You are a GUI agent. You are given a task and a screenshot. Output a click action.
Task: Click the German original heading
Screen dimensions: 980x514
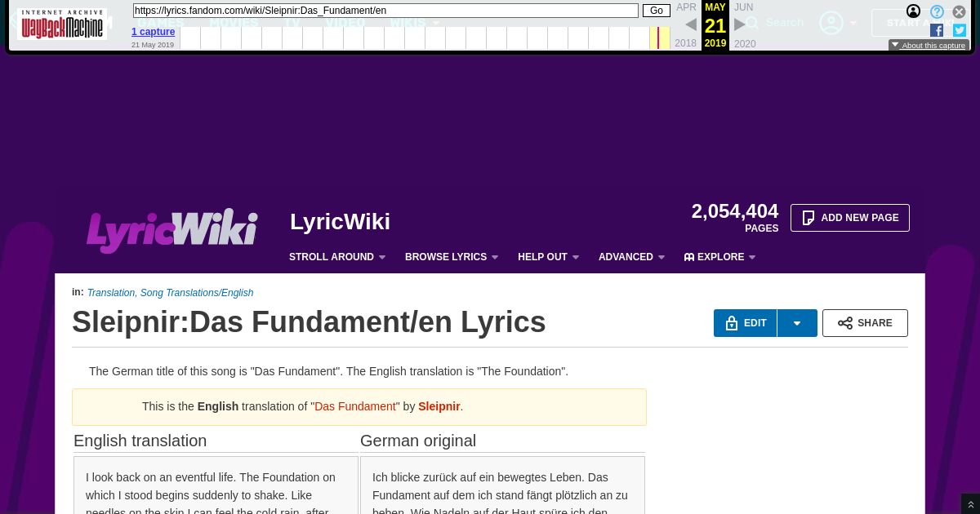tap(418, 441)
